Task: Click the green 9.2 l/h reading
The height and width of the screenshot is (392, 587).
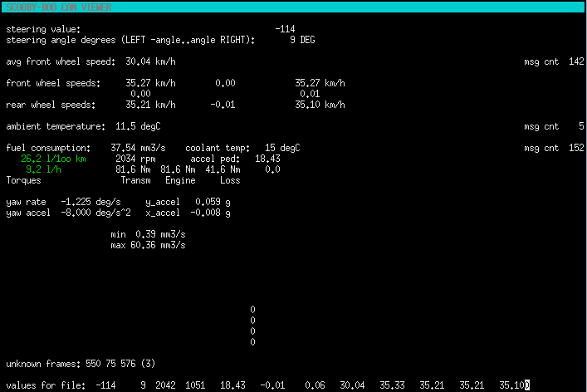Action: [45, 169]
